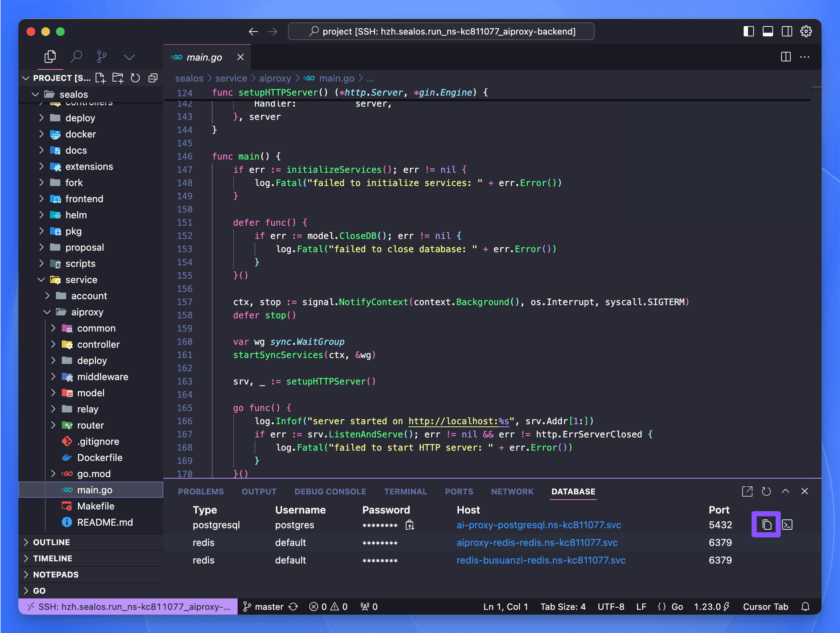Toggle the bottom panel visibility

pos(768,32)
